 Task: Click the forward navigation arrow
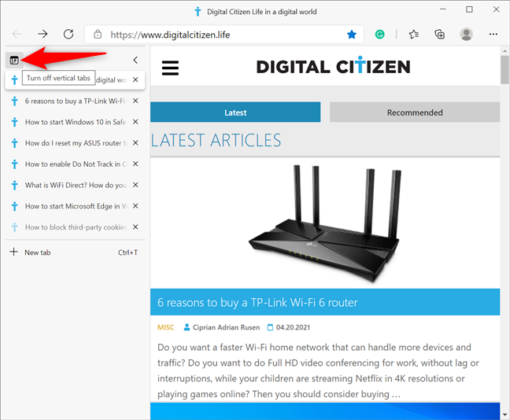42,34
